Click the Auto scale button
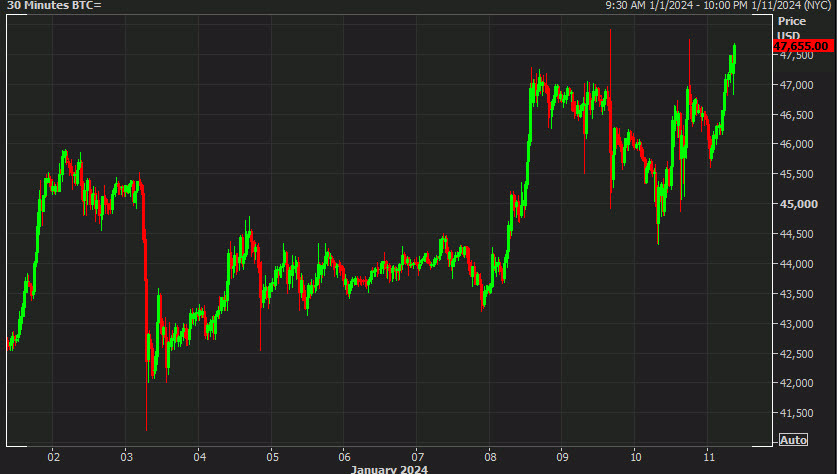The width and height of the screenshot is (837, 474). [793, 440]
